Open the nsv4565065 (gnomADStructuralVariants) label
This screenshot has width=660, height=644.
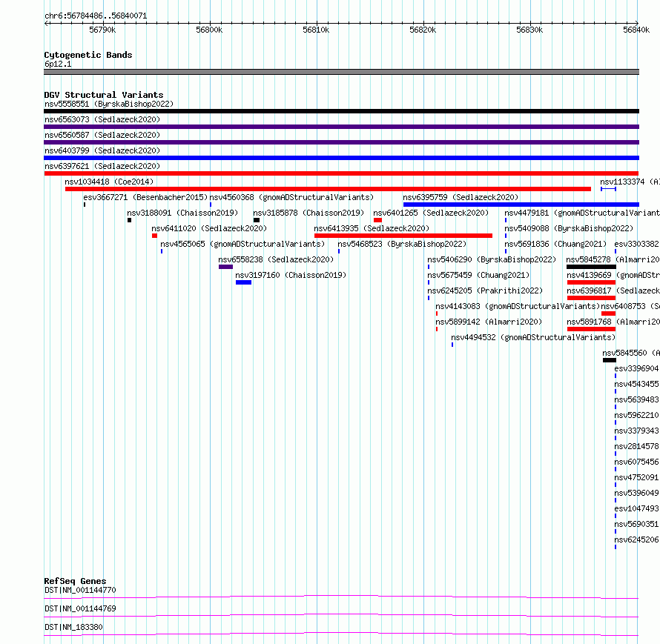[242, 244]
